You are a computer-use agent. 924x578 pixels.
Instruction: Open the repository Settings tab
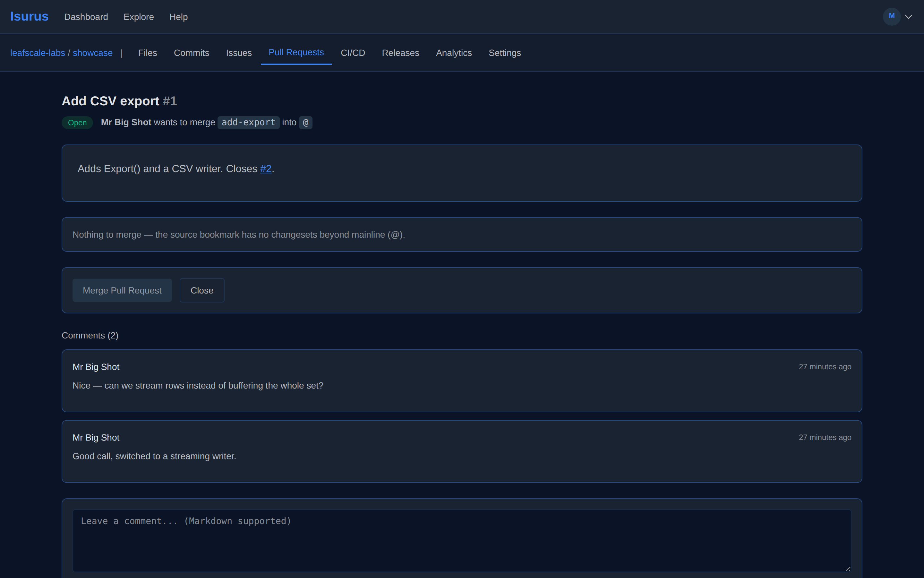(504, 53)
